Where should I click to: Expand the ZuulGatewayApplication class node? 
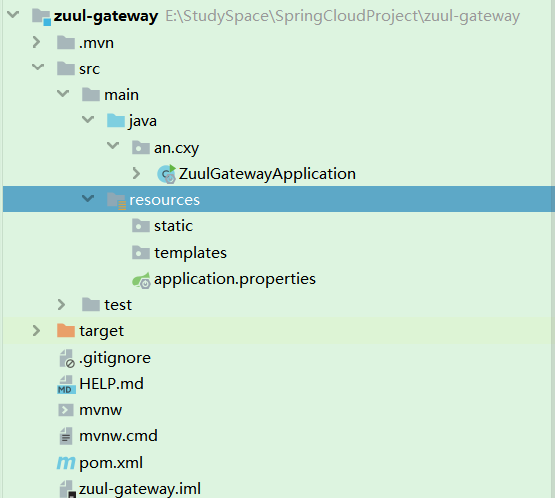(x=136, y=173)
